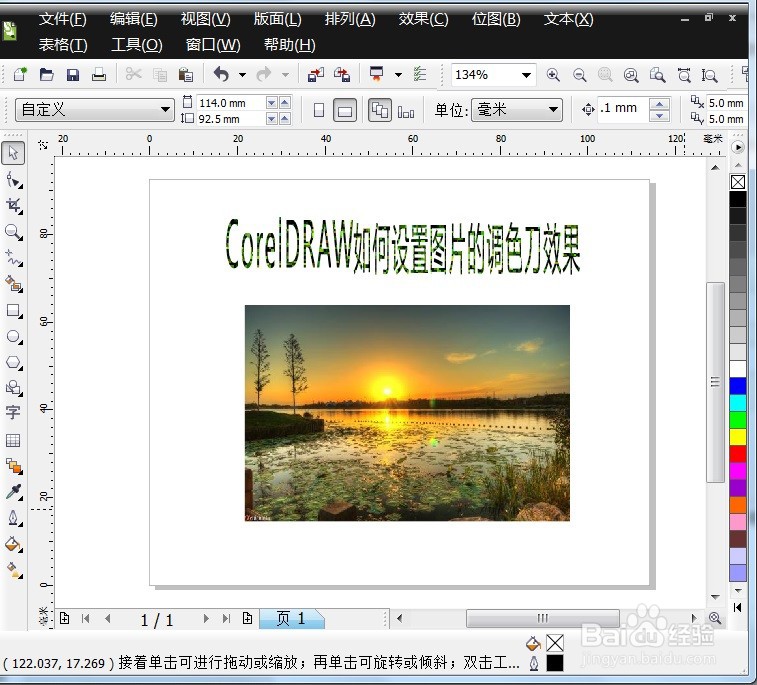The height and width of the screenshot is (685, 757).
Task: Select the Pick tool arrow
Action: [x=13, y=153]
